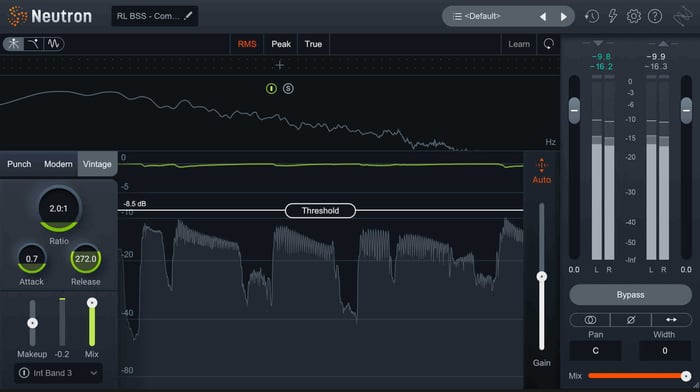
Task: Select Punch compressor mode
Action: click(19, 164)
